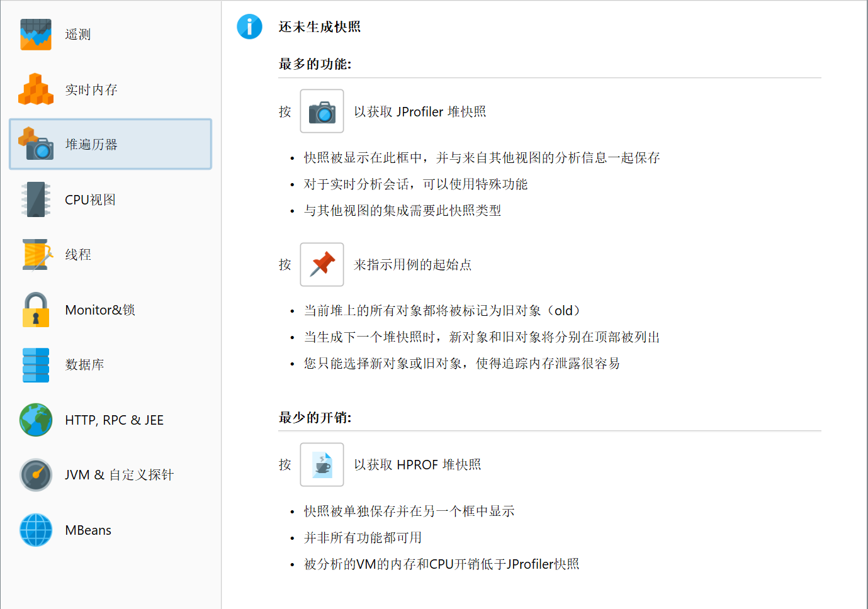868x609 pixels.
Task: Click the bullet 快照被单独保存并在另一个框中显示
Action: 409,511
